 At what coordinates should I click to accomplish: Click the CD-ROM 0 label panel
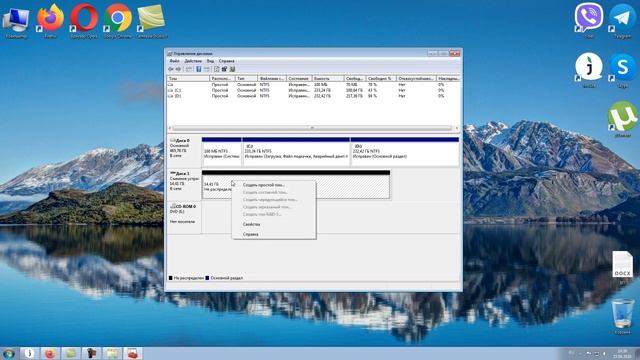[184, 218]
